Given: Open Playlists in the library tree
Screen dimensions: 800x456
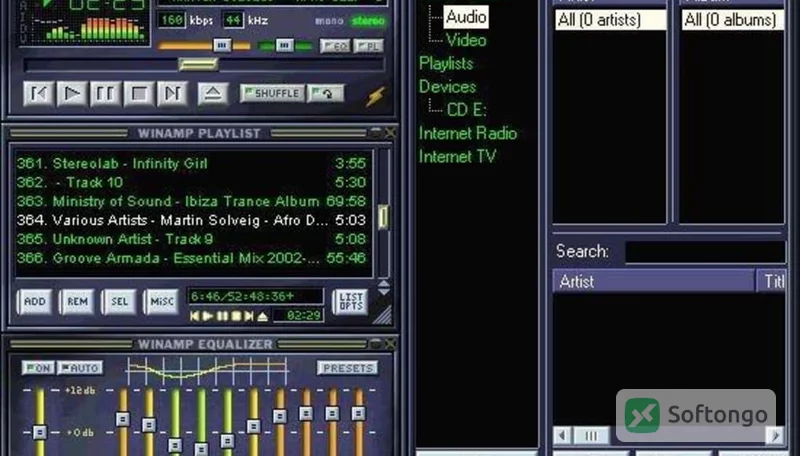Looking at the screenshot, I should [x=446, y=63].
